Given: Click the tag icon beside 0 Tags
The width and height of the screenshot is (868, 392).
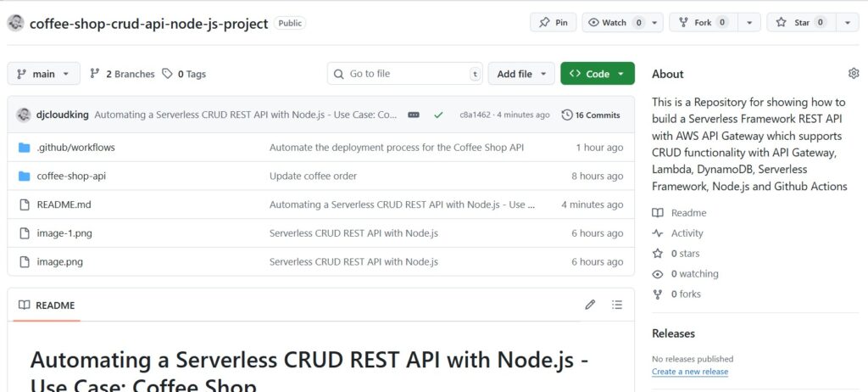Looking at the screenshot, I should (x=167, y=74).
